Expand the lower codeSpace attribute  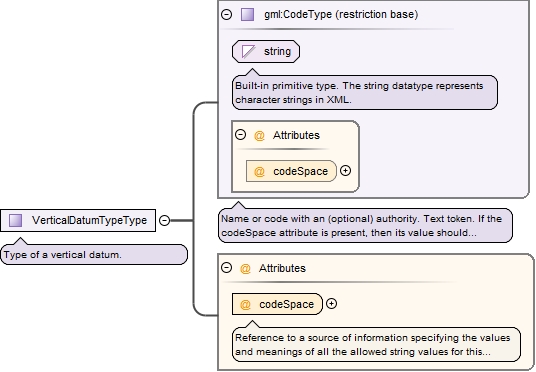tap(331, 303)
